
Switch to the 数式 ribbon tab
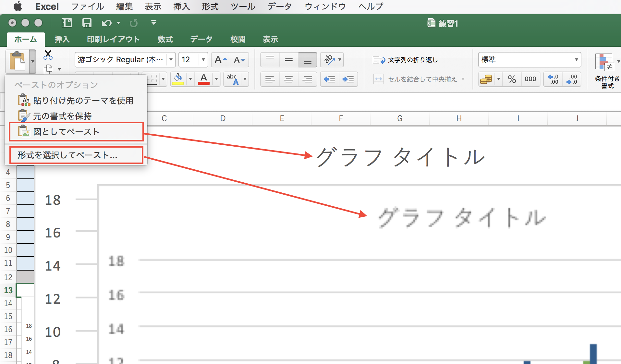(165, 39)
